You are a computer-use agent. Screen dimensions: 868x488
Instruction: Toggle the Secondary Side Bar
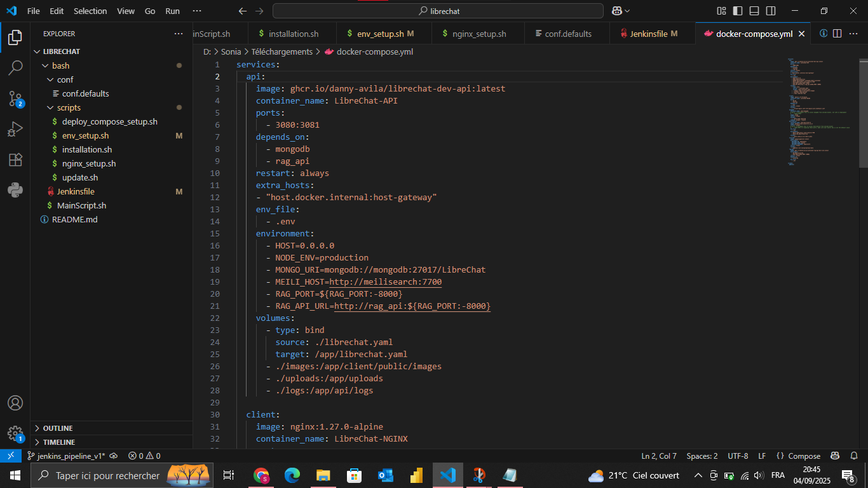[x=771, y=11]
